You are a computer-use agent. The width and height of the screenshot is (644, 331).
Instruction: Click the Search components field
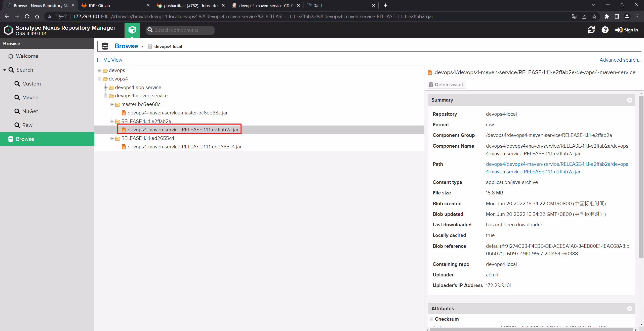coord(180,30)
